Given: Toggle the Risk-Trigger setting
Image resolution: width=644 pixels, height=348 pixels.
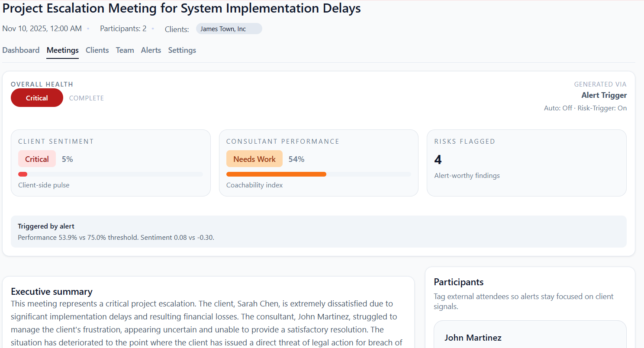Looking at the screenshot, I should point(602,108).
